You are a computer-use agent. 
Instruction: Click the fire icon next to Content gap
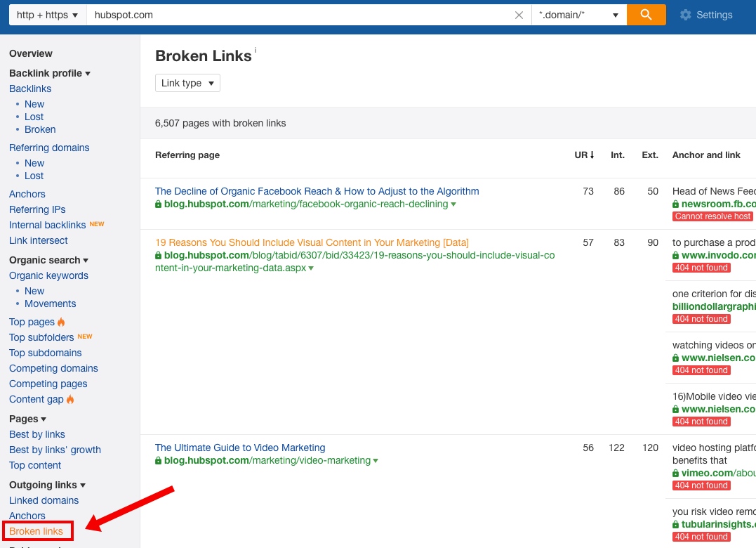[70, 399]
